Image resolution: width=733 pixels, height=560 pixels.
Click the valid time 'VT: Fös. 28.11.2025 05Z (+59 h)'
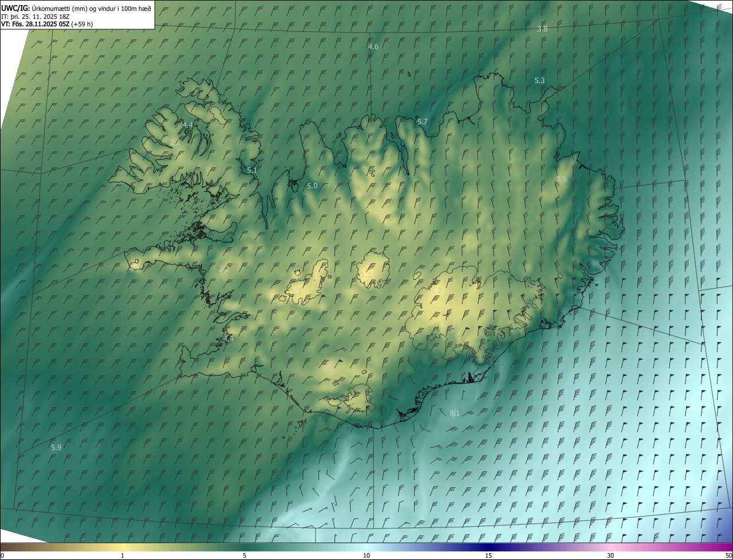click(47, 24)
